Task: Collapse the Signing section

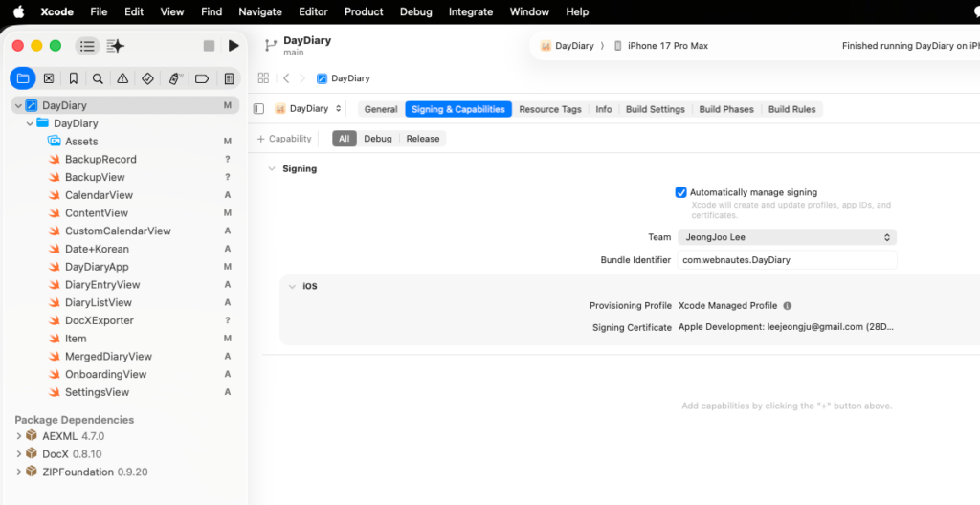Action: [x=272, y=168]
